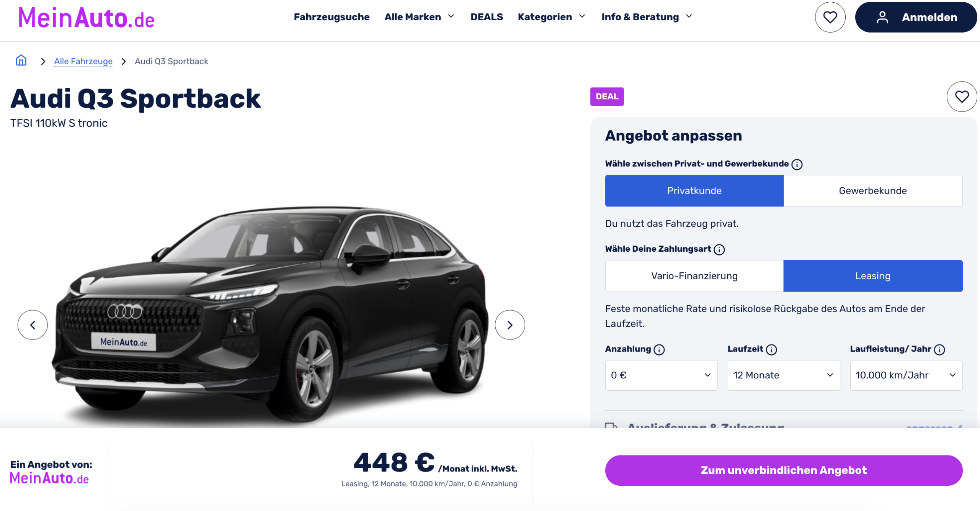The image size is (980, 511).
Task: Go to home via house breadcrumb icon
Action: 21,61
